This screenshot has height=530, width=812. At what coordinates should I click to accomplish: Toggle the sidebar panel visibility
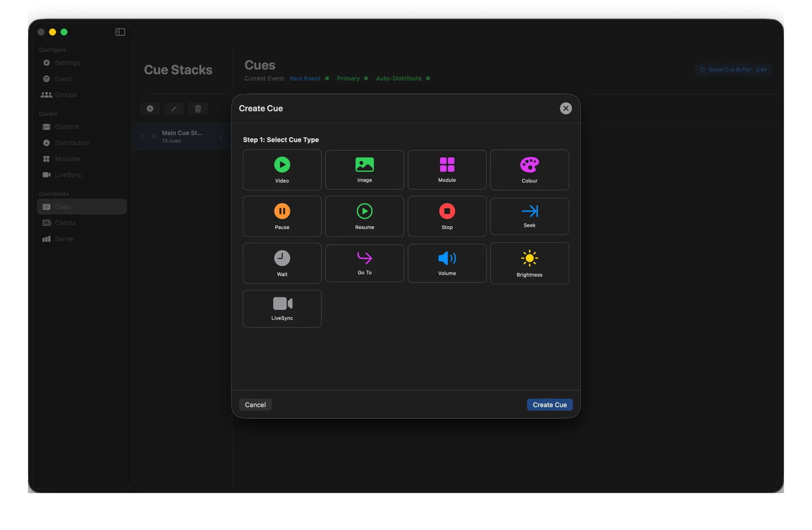click(x=120, y=32)
